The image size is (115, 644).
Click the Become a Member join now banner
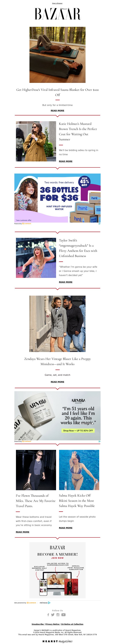click(57, 570)
